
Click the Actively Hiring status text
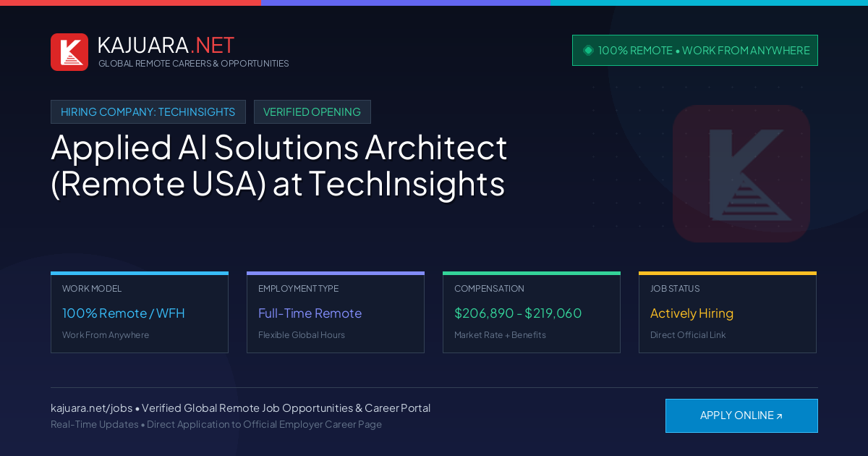(x=692, y=313)
